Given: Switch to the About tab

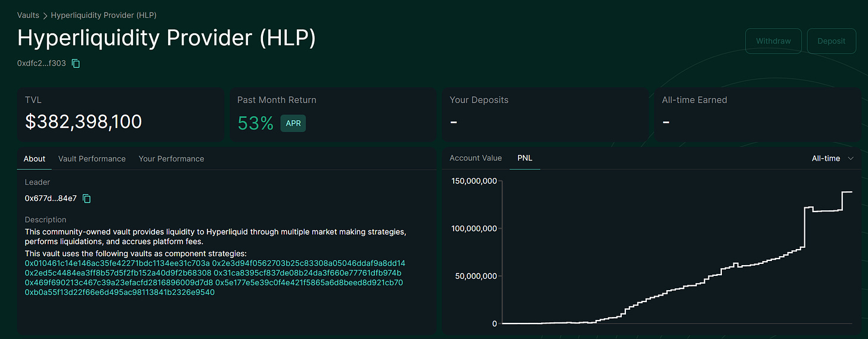Looking at the screenshot, I should coord(35,158).
